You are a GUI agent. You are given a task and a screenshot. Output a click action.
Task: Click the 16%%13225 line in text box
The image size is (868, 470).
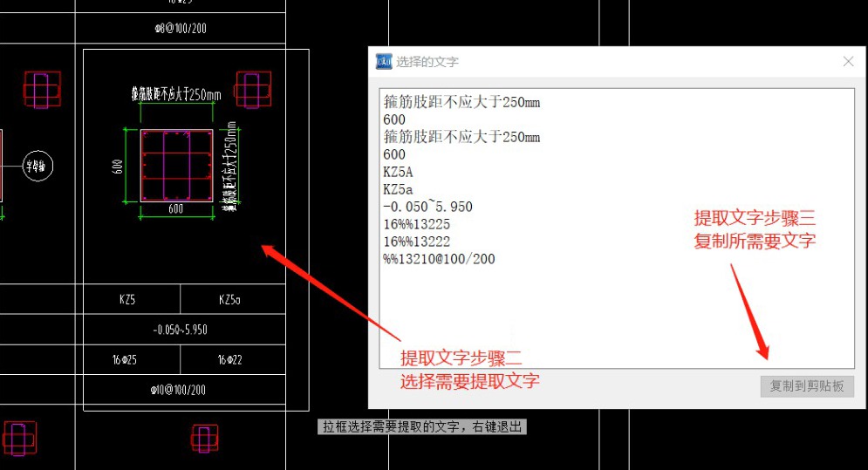[x=417, y=224]
